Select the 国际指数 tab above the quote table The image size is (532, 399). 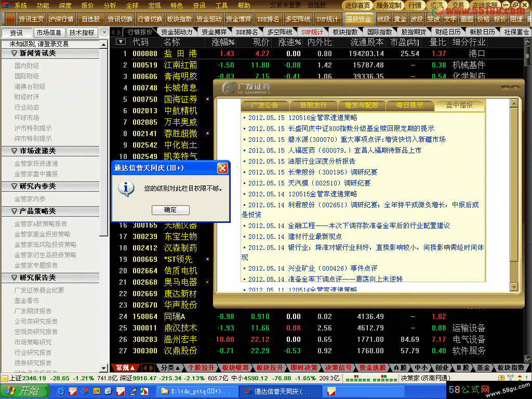380,32
